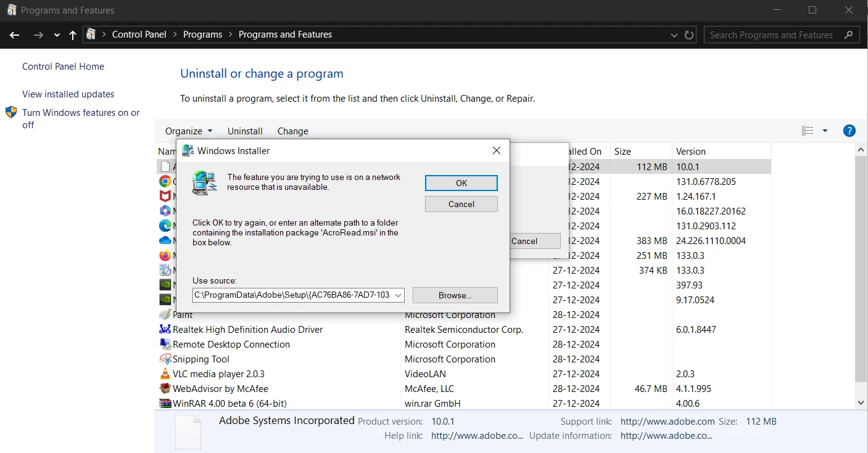Click the Control Panel icon in address bar
The width and height of the screenshot is (868, 453).
click(x=91, y=35)
